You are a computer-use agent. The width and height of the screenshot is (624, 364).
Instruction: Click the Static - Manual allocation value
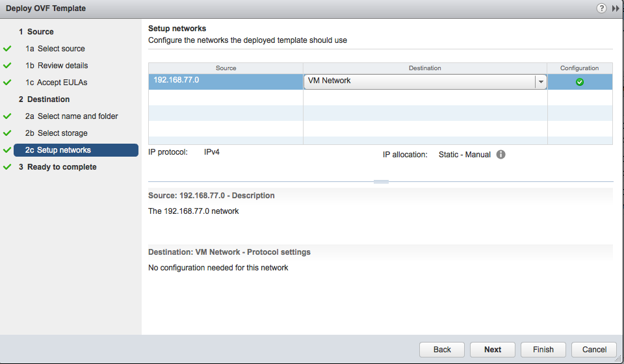[464, 154]
